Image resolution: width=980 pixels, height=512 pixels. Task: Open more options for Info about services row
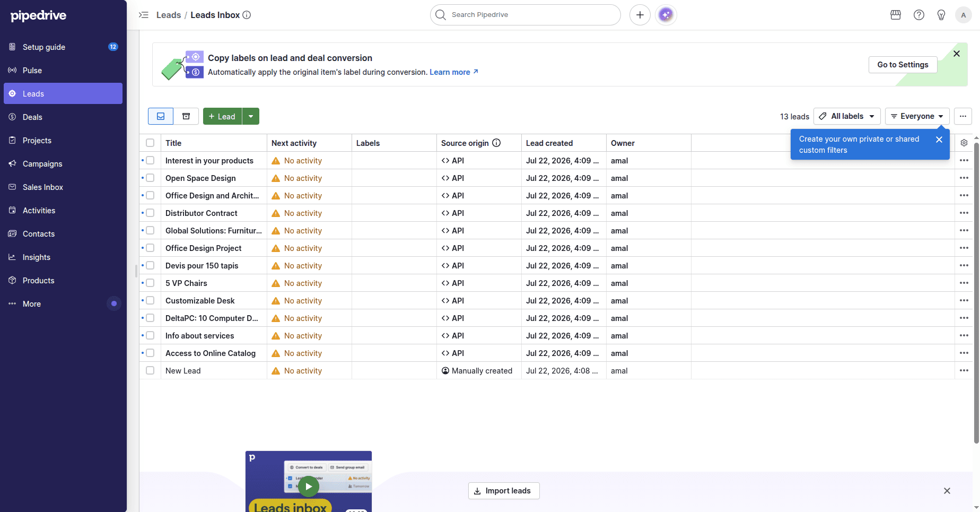[964, 335]
